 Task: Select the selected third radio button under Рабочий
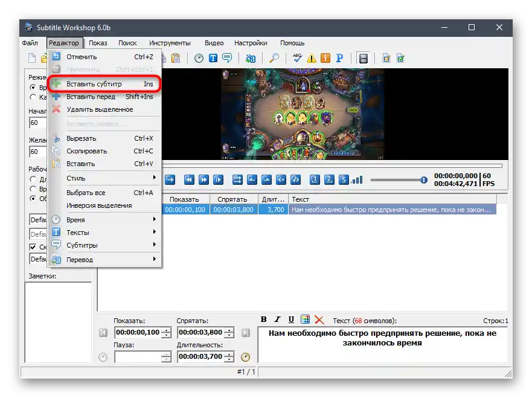coord(33,198)
